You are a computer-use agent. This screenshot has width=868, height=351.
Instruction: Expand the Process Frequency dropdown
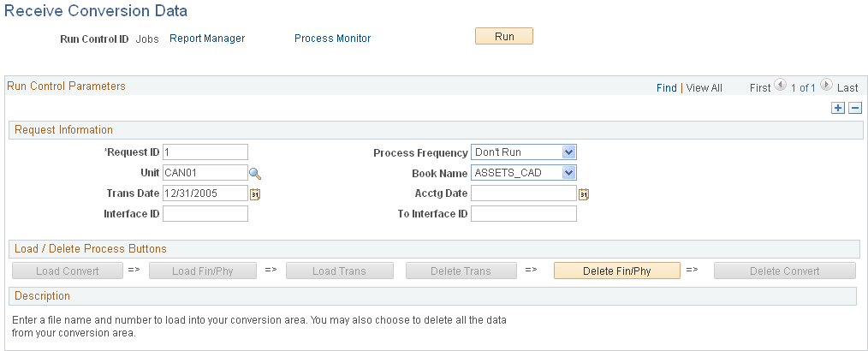569,152
